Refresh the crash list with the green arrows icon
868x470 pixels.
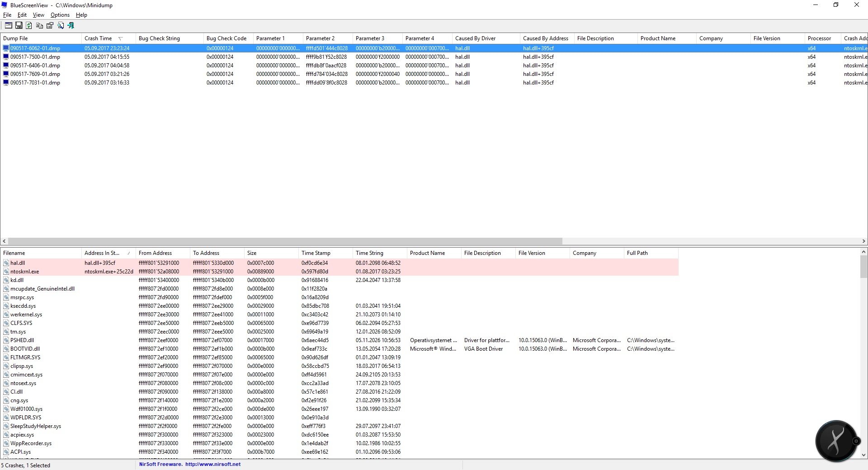[29, 25]
